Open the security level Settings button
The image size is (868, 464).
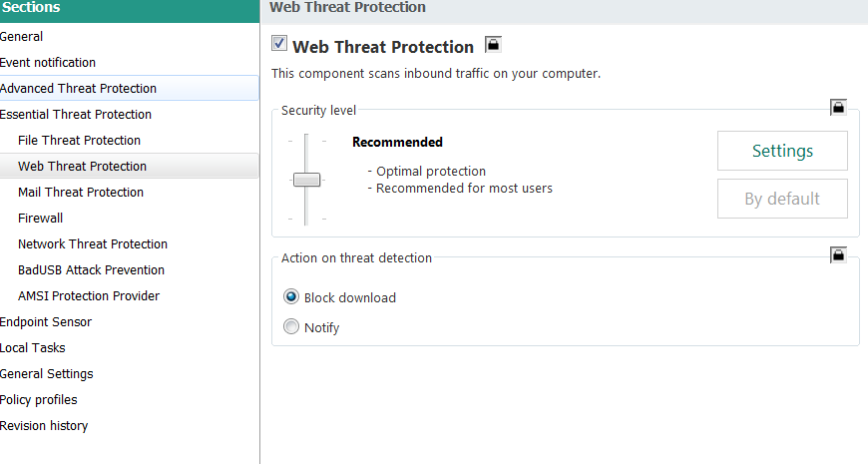pyautogui.click(x=782, y=151)
